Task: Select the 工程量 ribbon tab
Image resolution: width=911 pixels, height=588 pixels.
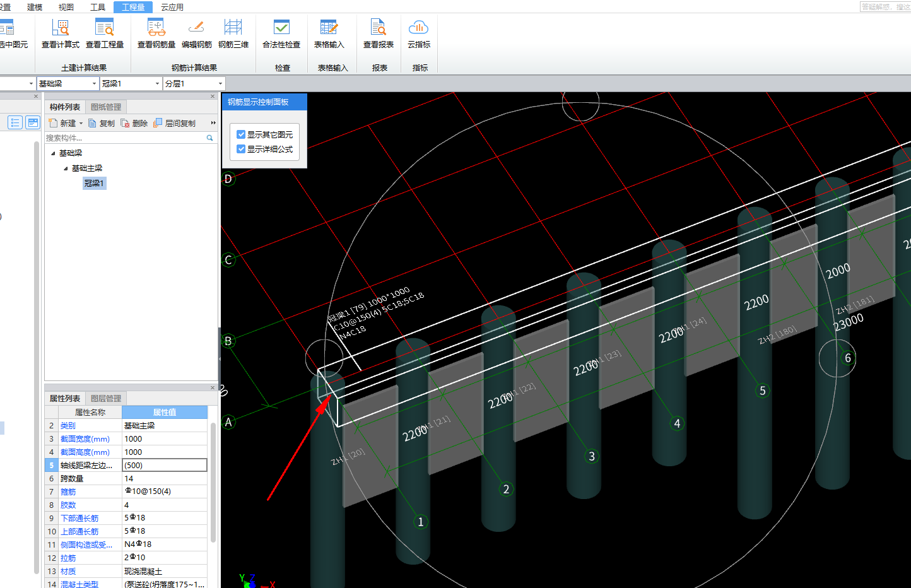Action: [133, 7]
